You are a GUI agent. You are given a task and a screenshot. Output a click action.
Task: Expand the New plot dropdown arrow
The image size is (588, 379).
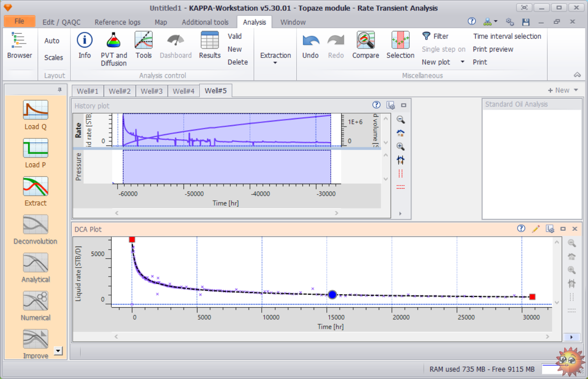[462, 62]
